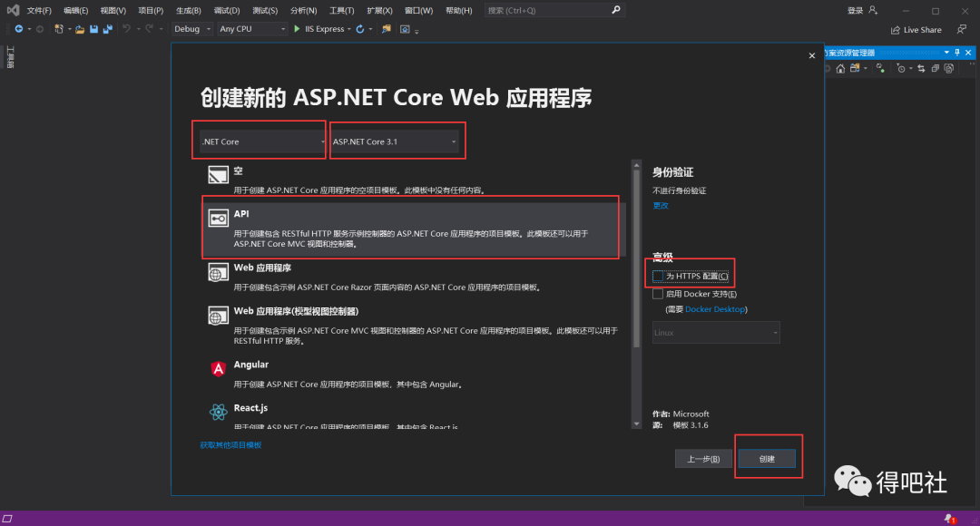Select the Web Application (Razor) template
The image size is (980, 526).
(x=413, y=277)
